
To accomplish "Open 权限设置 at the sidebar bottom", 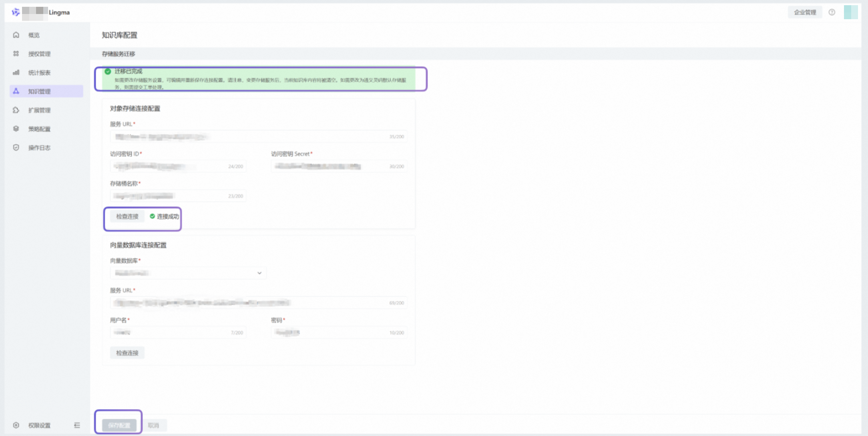I will [x=39, y=425].
